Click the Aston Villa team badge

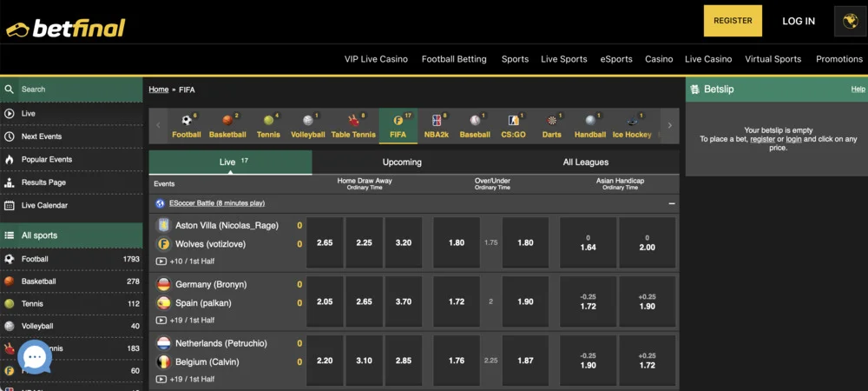tap(163, 226)
